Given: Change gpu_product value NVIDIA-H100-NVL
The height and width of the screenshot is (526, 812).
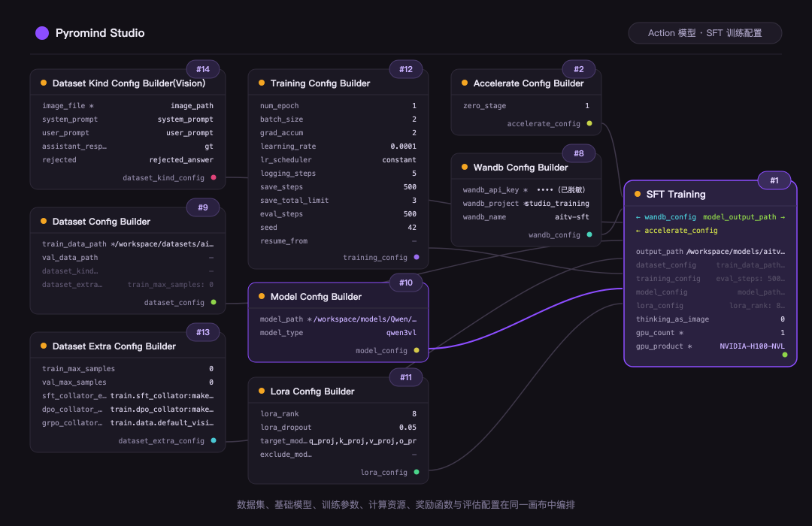Looking at the screenshot, I should tap(752, 346).
